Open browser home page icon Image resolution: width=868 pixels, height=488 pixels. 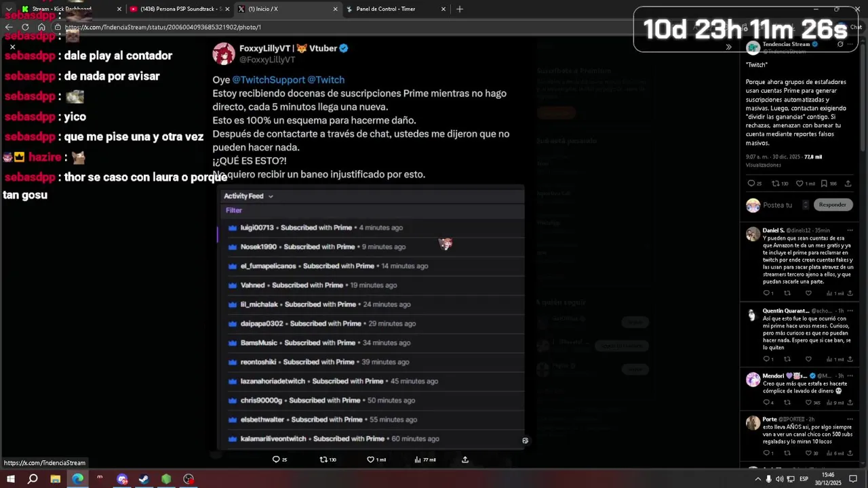click(41, 27)
